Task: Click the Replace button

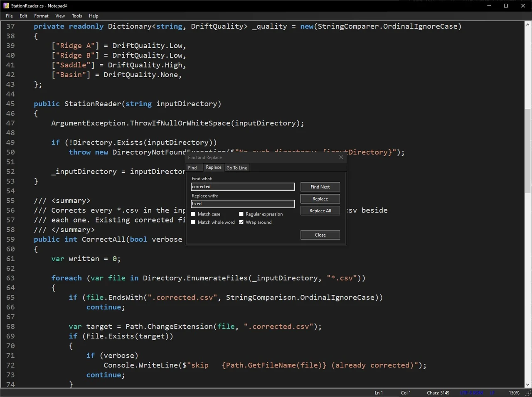Action: 320,199
